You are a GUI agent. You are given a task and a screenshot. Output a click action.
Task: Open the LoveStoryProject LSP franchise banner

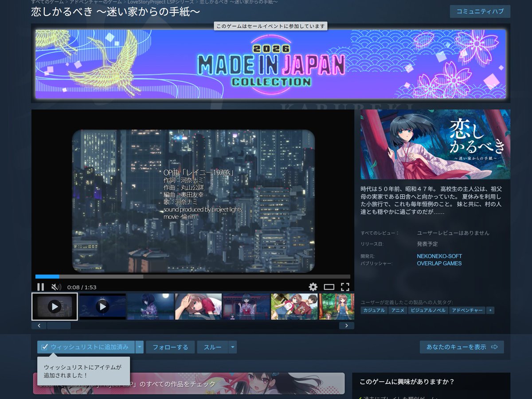pos(188,383)
